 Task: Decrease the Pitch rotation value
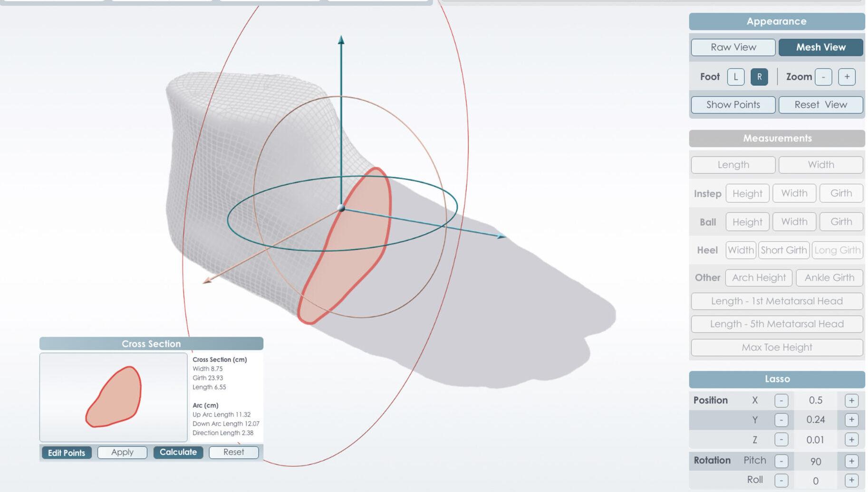click(781, 461)
